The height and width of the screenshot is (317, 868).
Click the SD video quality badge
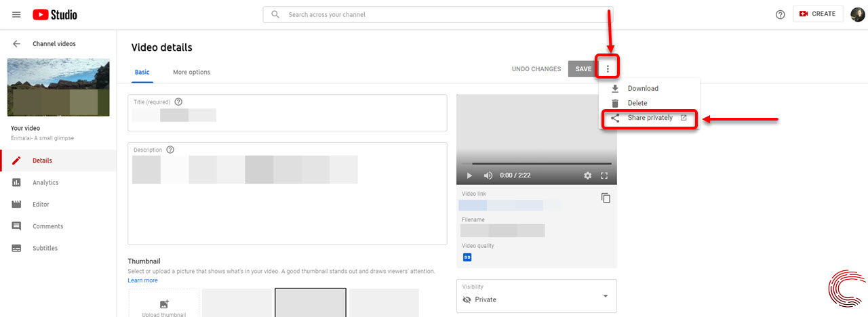pyautogui.click(x=467, y=257)
